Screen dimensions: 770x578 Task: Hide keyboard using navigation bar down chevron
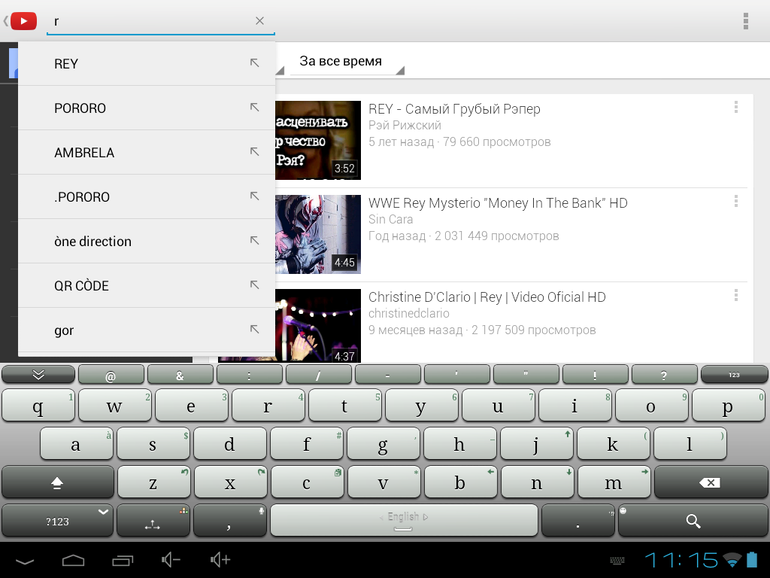[x=25, y=561]
